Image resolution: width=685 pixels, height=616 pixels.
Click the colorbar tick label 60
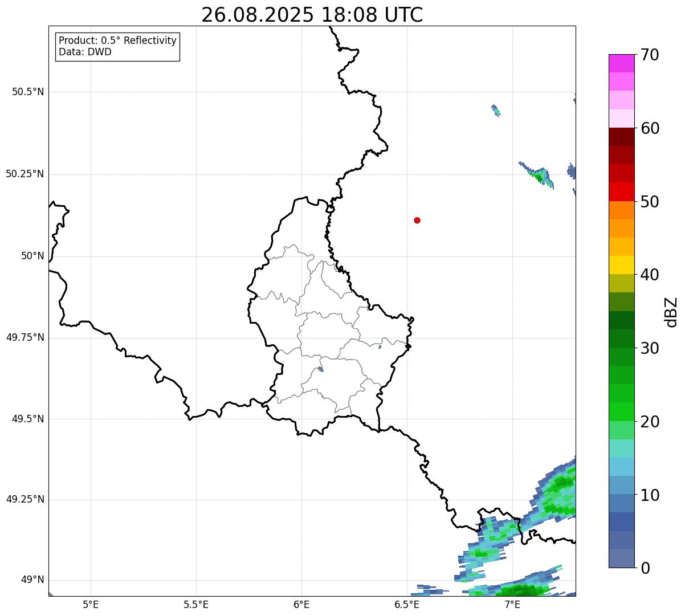coord(650,128)
